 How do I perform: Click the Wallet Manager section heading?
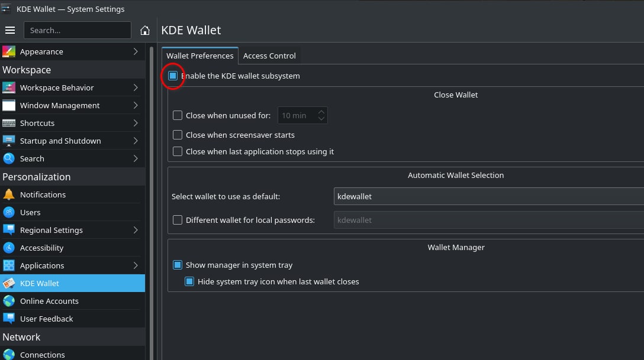point(456,247)
